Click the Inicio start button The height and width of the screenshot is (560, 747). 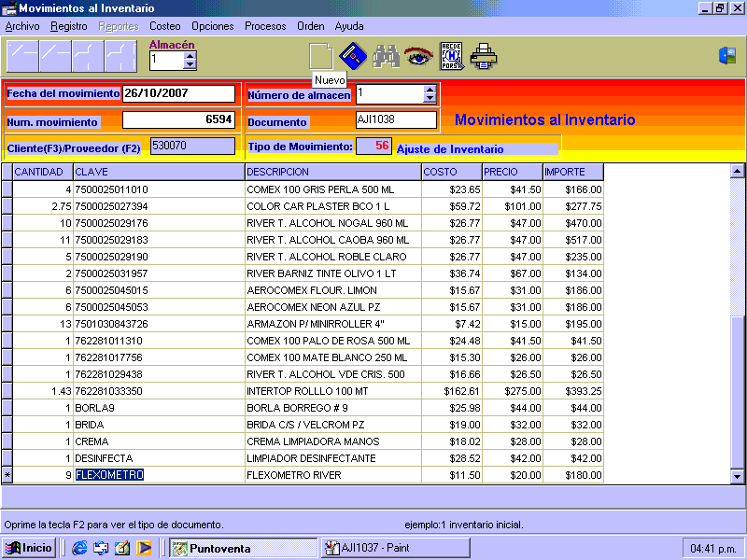point(29,548)
